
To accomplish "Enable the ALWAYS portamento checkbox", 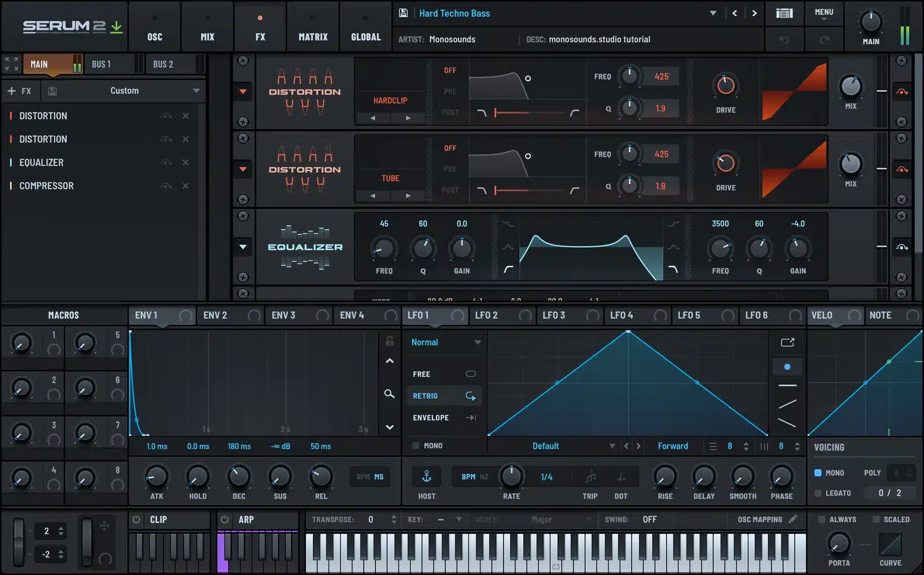I will 821,519.
